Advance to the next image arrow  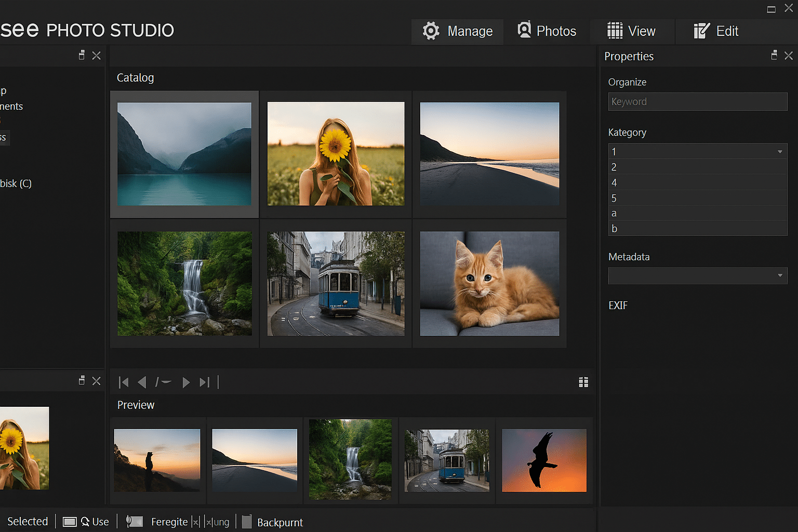tap(186, 382)
